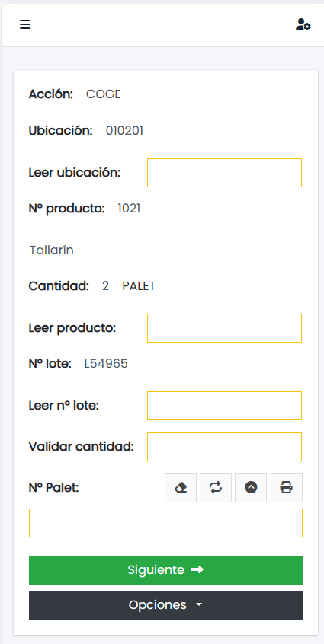This screenshot has height=644, width=324.
Task: Open the user settings icon
Action: click(x=303, y=24)
